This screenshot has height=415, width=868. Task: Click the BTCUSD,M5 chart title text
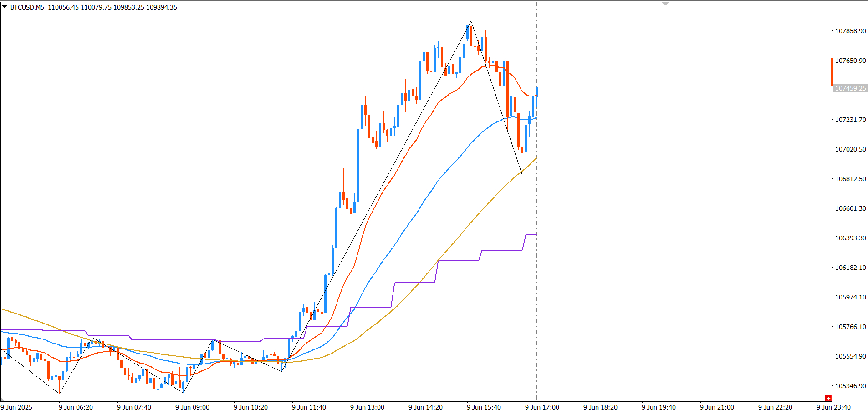click(x=27, y=7)
